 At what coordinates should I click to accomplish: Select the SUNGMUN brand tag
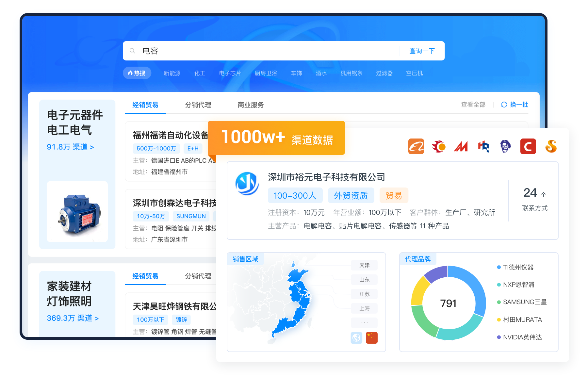click(191, 216)
